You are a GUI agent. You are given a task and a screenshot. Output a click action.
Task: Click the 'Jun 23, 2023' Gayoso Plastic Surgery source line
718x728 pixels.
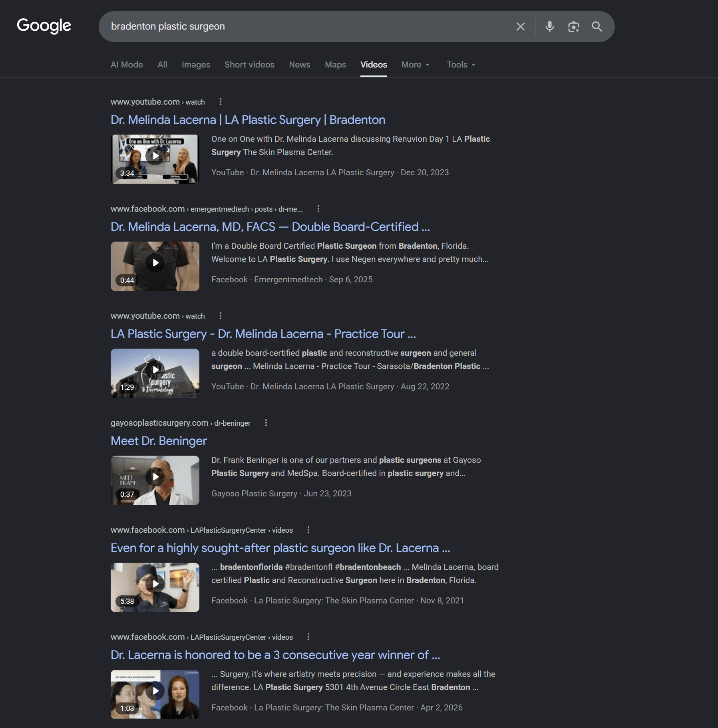281,494
